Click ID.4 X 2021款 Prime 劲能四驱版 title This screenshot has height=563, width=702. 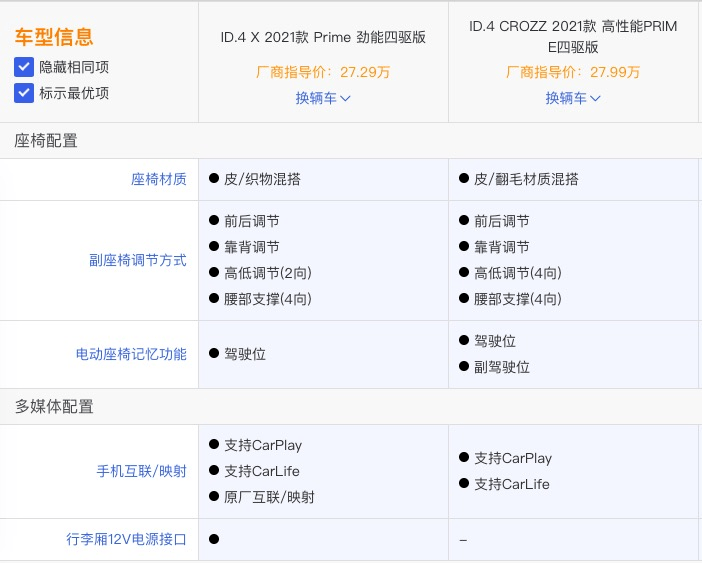(x=323, y=37)
